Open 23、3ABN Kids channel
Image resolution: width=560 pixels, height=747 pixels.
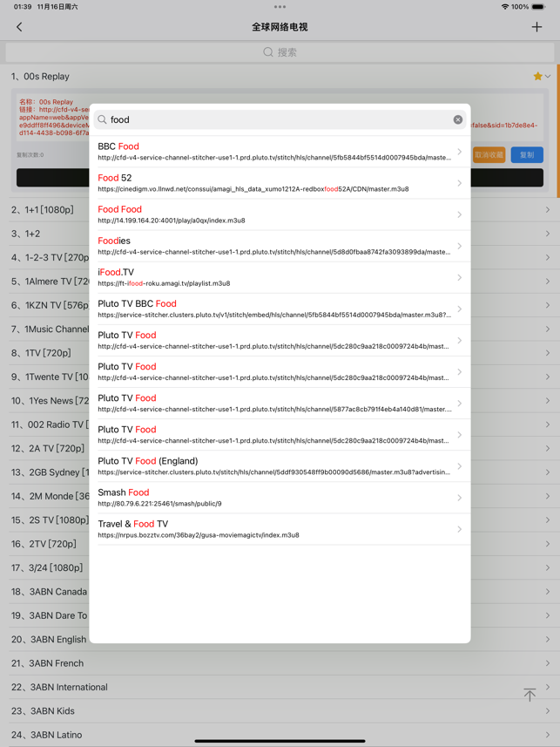(280, 710)
